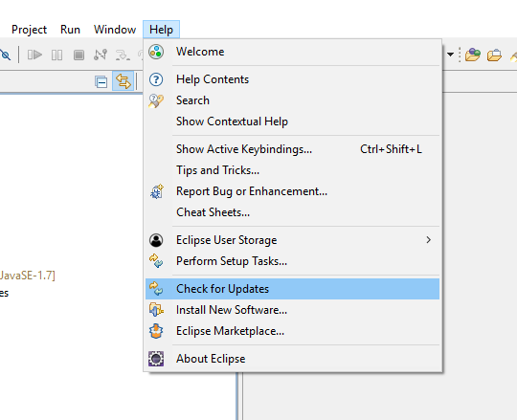Click the Search flashlight icon
Screen dimensions: 517x420
click(156, 100)
